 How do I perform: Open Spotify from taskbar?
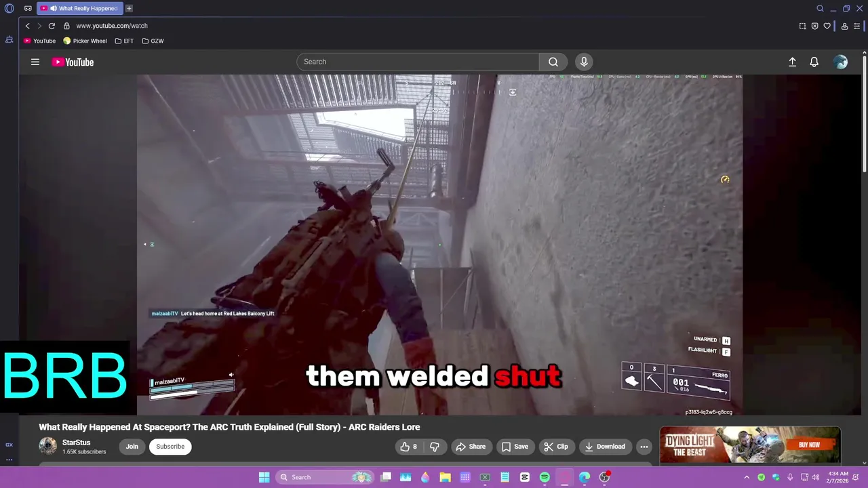[545, 477]
